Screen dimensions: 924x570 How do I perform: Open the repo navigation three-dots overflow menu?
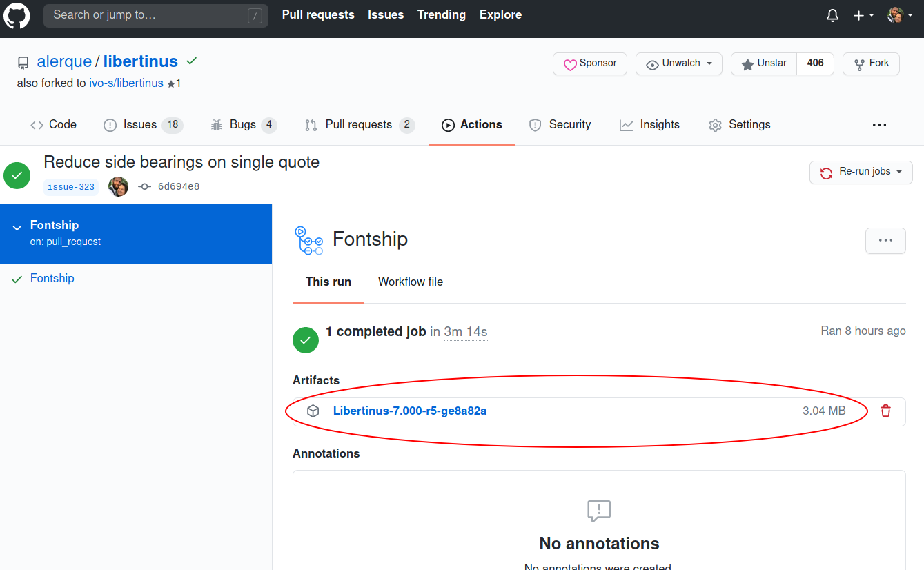click(879, 125)
